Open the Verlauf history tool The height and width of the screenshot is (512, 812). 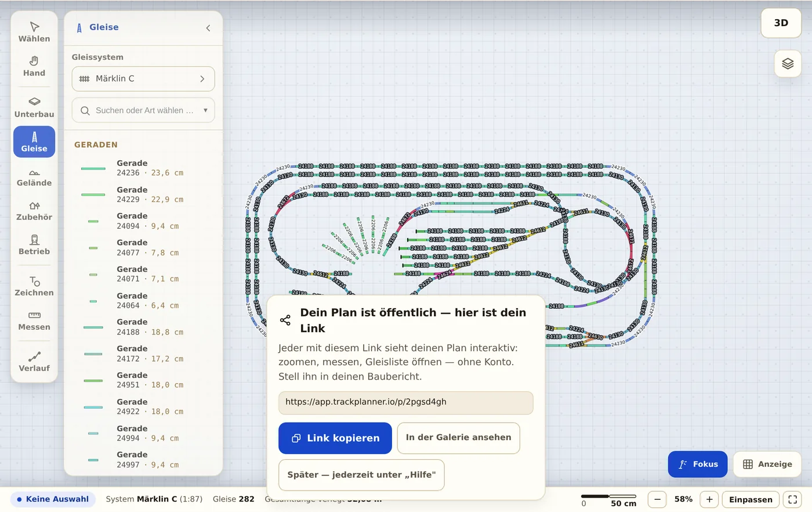pyautogui.click(x=34, y=361)
